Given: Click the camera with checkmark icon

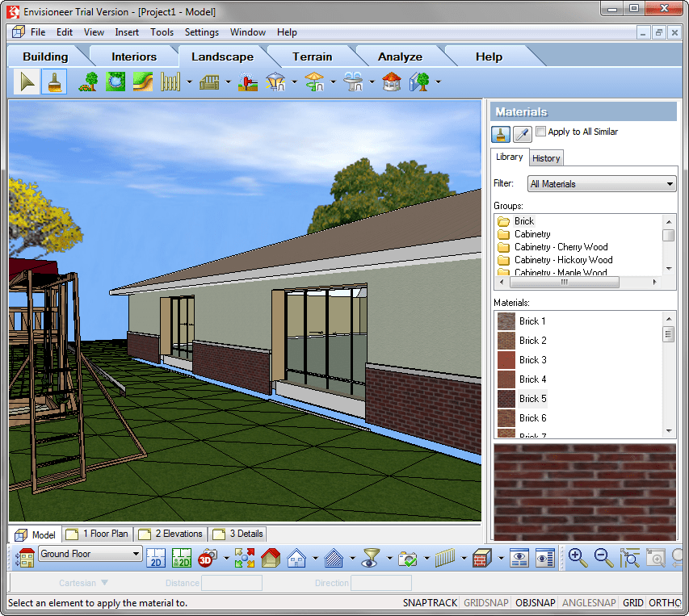Looking at the screenshot, I should pyautogui.click(x=408, y=558).
